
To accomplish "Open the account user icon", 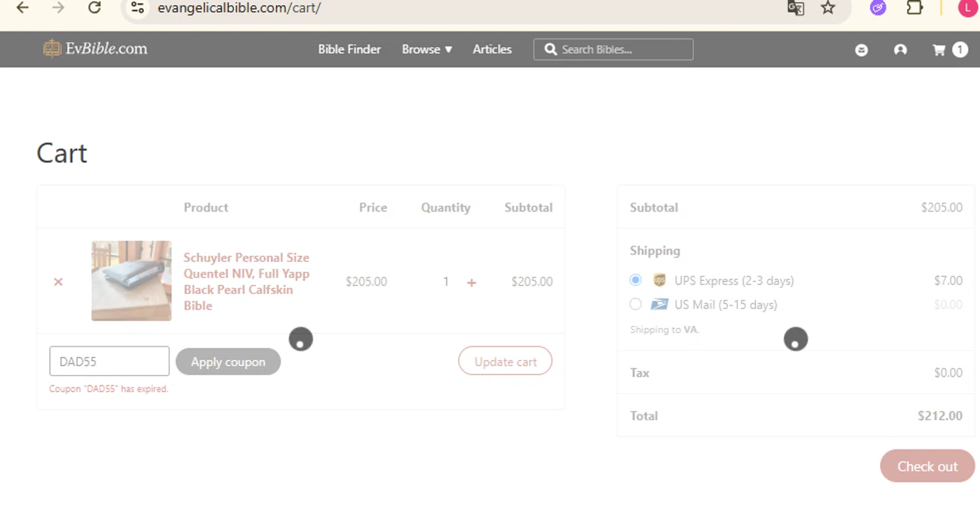I will coord(900,50).
